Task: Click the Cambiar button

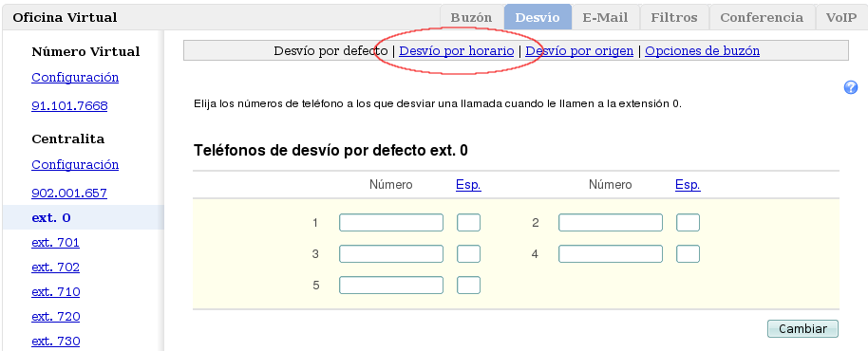Action: 802,329
